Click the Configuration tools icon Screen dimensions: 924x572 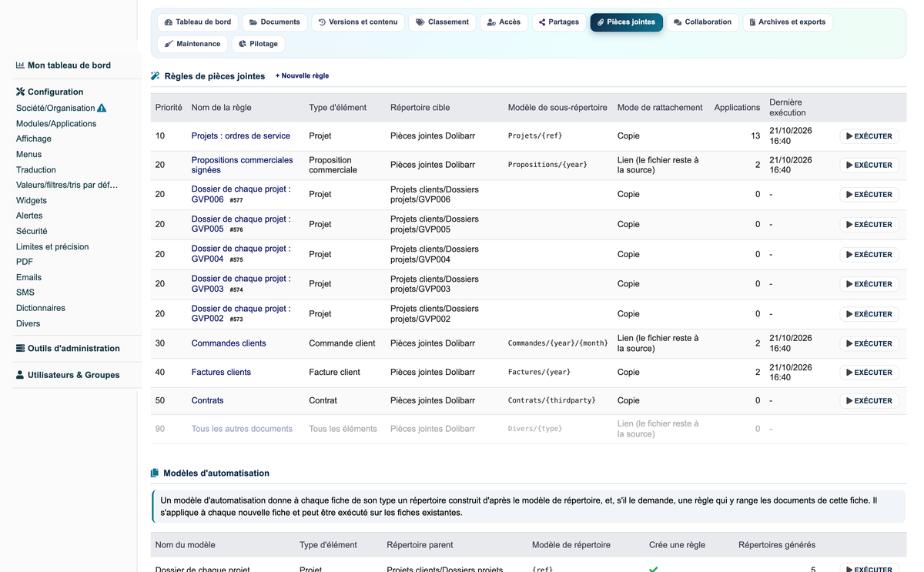point(20,92)
